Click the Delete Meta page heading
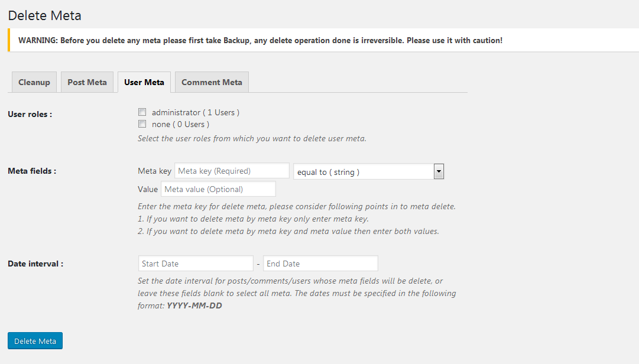The image size is (639, 364). 45,15
